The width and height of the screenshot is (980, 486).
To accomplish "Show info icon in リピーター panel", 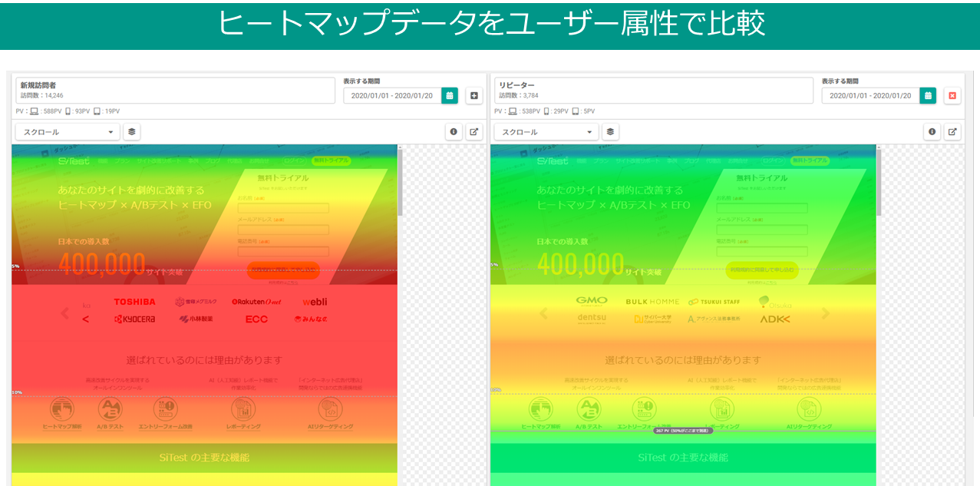I will [932, 132].
